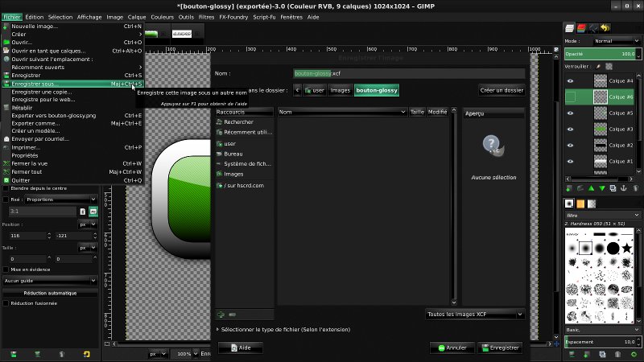Click the 'Réduction automatique' button

click(50, 293)
